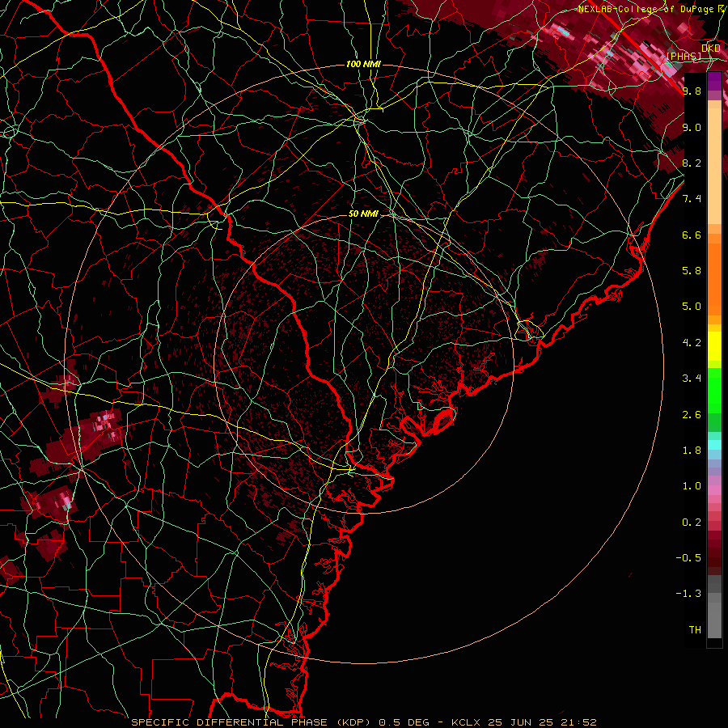
Task: Click the 5.0 value on the color scale
Action: (692, 307)
